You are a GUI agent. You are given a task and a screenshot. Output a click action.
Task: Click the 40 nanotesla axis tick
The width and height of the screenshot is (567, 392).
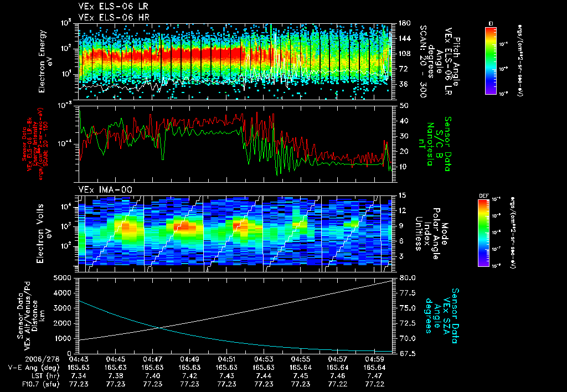click(403, 121)
